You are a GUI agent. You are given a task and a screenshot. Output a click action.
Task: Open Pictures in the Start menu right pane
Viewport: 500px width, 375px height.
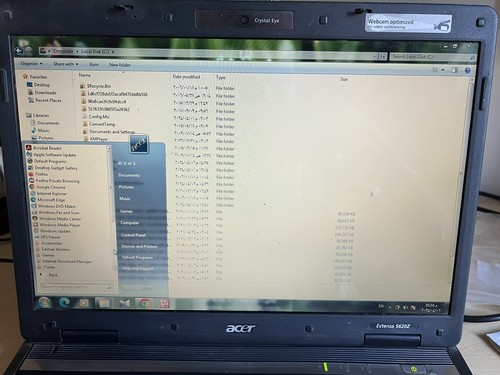click(126, 187)
